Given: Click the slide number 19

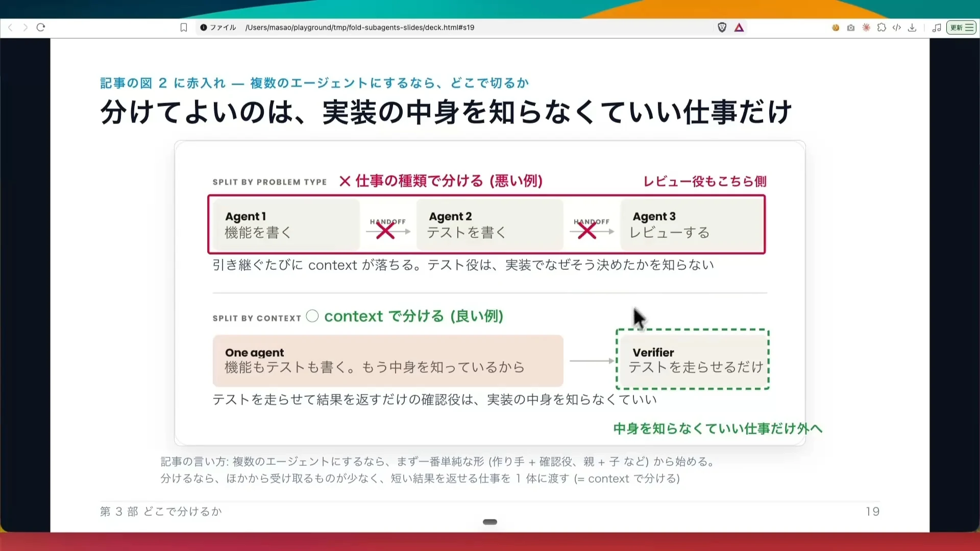Looking at the screenshot, I should coord(872,511).
